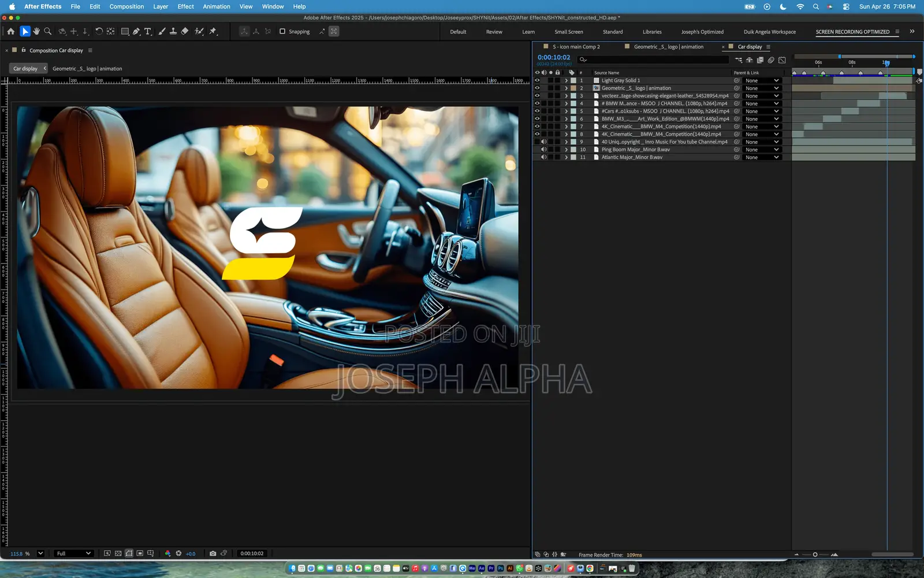Screen dimensions: 924x578
Task: Expand layer 10 Ping Boom properties
Action: [x=566, y=149]
